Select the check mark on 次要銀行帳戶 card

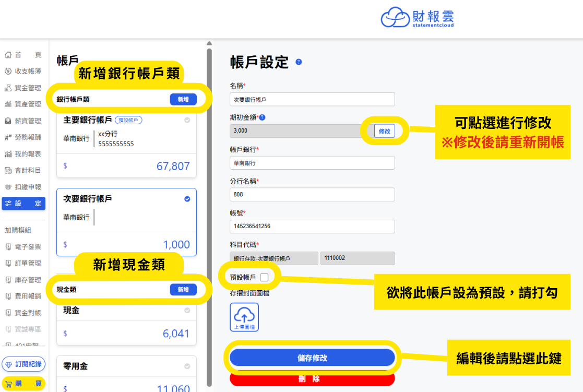pos(187,199)
